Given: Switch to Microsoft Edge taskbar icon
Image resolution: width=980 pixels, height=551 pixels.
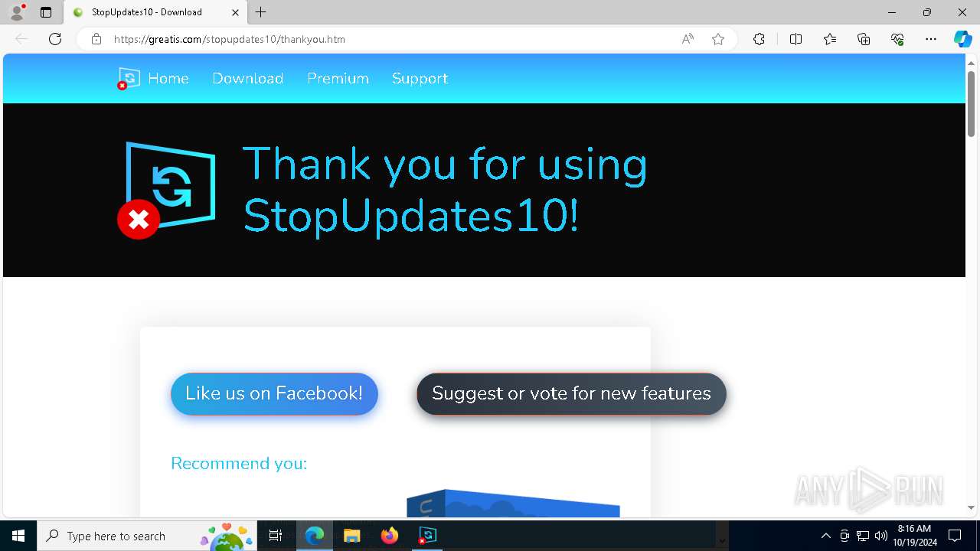Looking at the screenshot, I should point(315,536).
